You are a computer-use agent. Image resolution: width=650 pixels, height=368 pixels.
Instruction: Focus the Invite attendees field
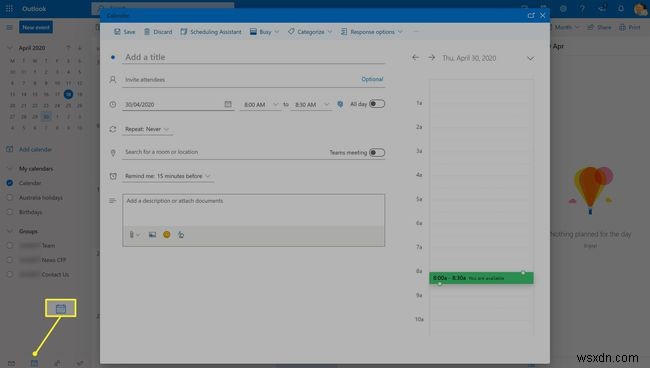[x=240, y=80]
